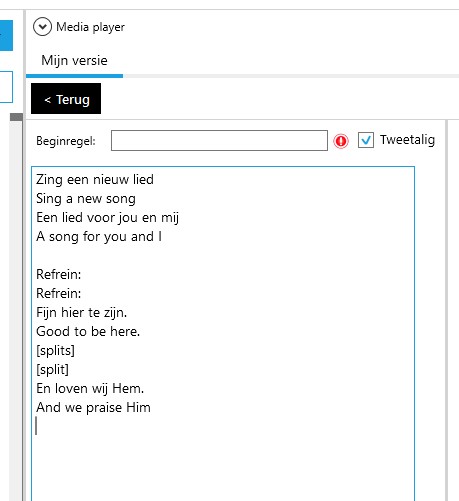Click empty area of lyrics text box
This screenshot has width=459, height=501.
point(223,467)
